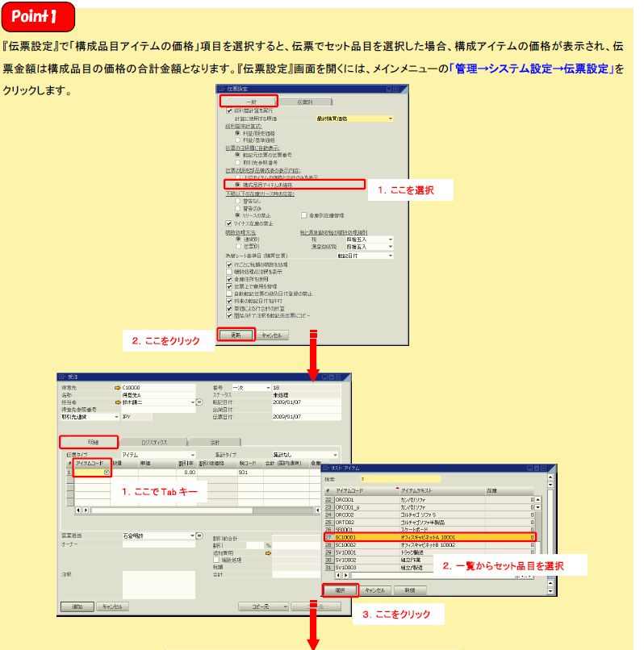Toggle マイナス在庫の禁止 checkbox
This screenshot has height=650, width=644.
click(x=228, y=223)
